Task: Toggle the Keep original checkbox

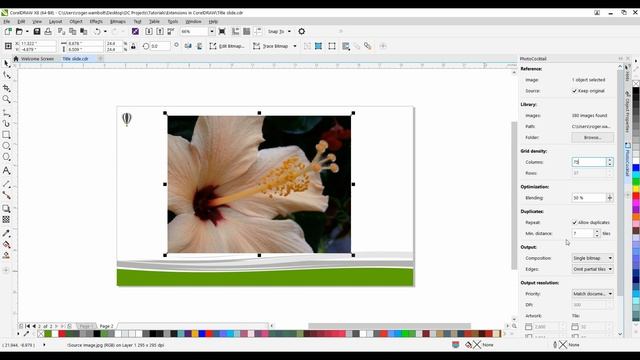Action: coord(575,91)
